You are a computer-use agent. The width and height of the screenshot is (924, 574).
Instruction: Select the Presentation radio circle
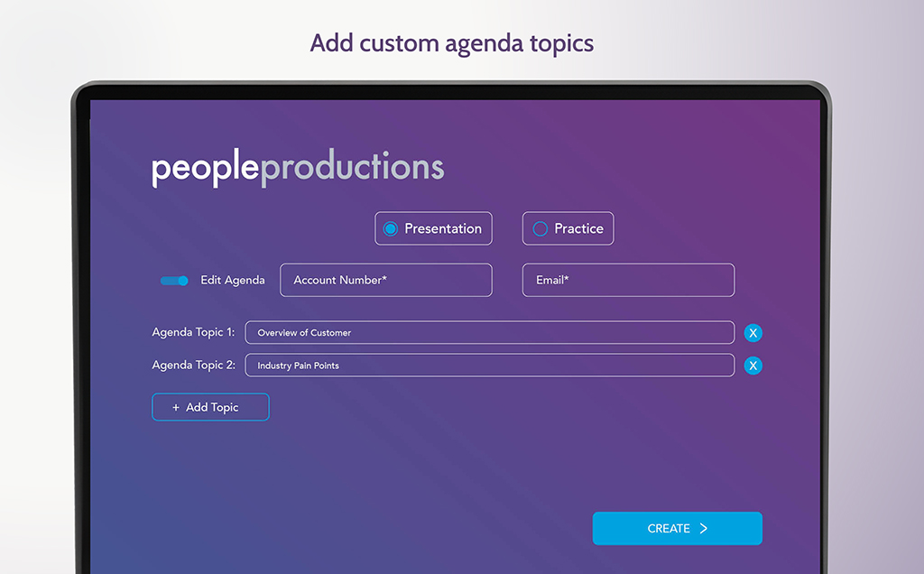[x=391, y=229]
